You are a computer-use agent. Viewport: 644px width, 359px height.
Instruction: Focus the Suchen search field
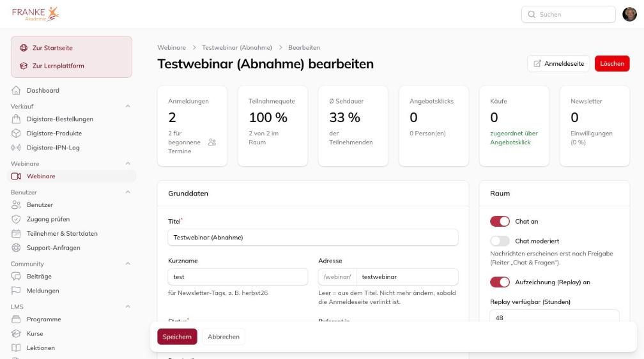(569, 15)
